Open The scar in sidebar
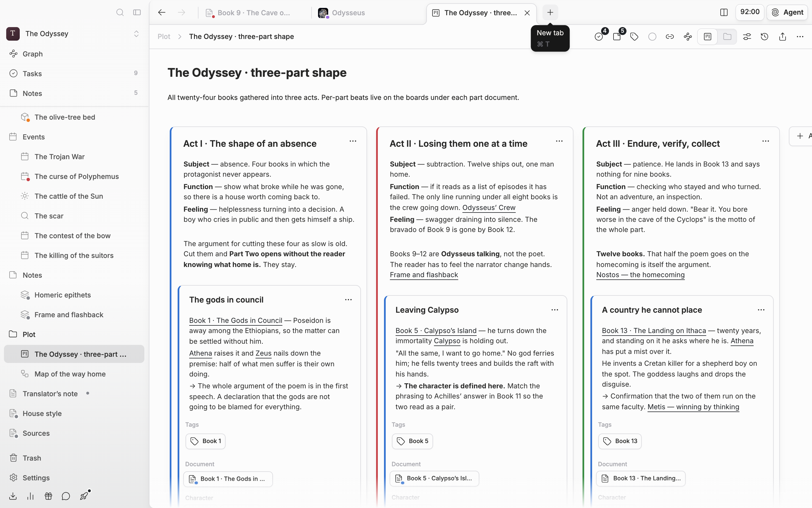The height and width of the screenshot is (508, 812). [x=74, y=216]
